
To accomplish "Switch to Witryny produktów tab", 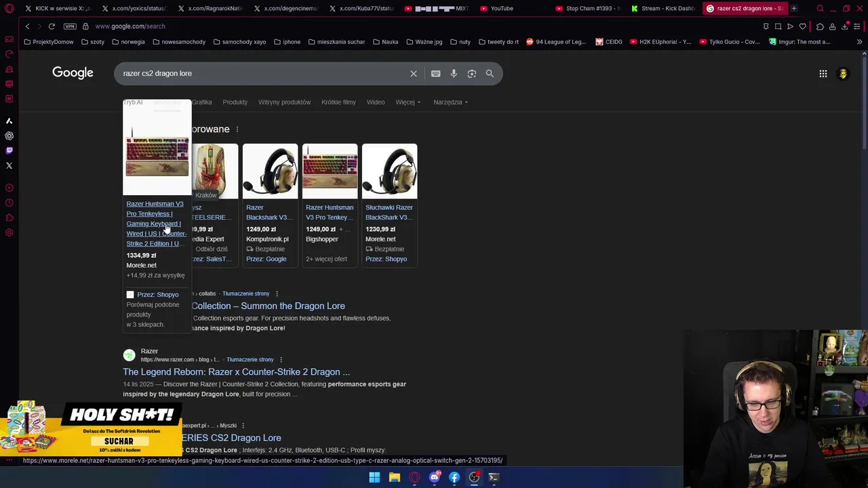I will 284,102.
